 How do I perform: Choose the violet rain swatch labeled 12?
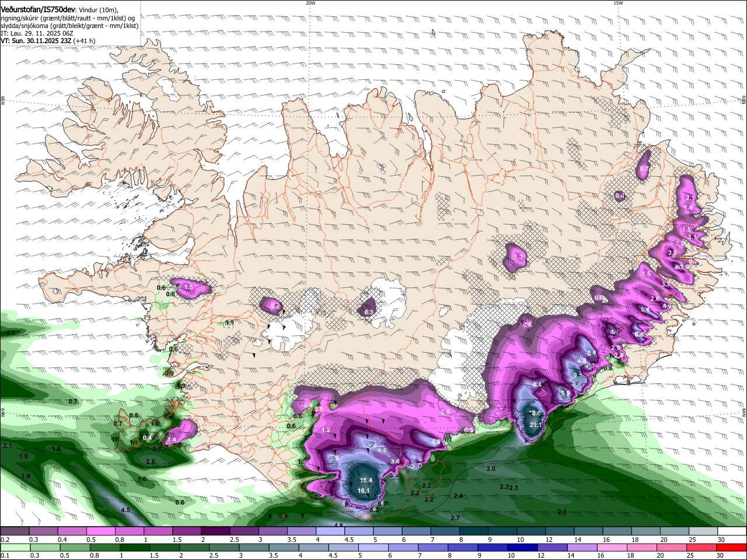pos(551,547)
